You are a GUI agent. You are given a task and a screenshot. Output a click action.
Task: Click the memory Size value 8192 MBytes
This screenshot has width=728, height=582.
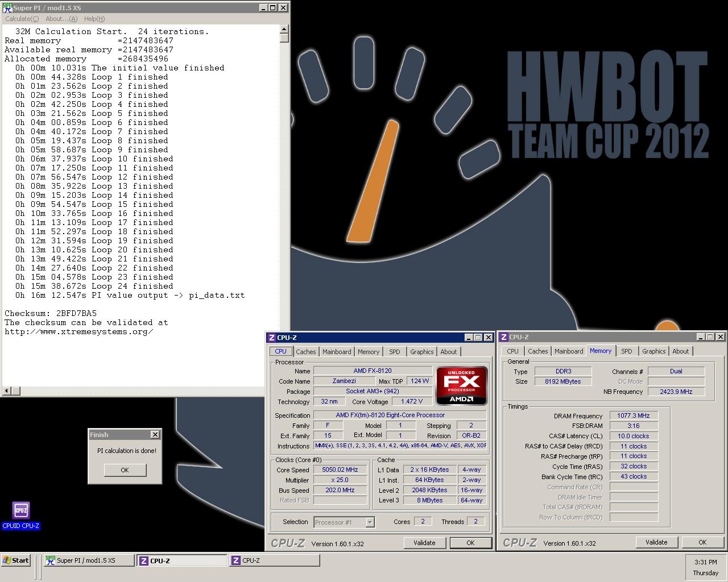[563, 382]
